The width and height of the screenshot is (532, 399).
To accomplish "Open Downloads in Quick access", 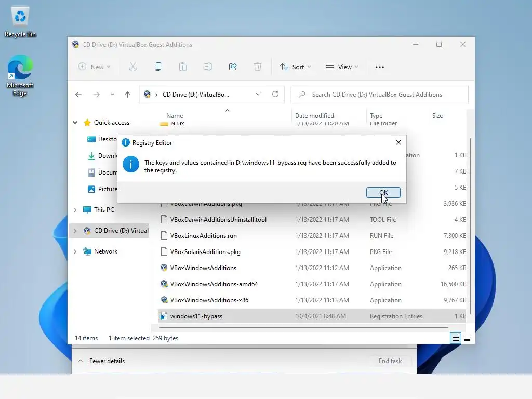I will coord(102,156).
